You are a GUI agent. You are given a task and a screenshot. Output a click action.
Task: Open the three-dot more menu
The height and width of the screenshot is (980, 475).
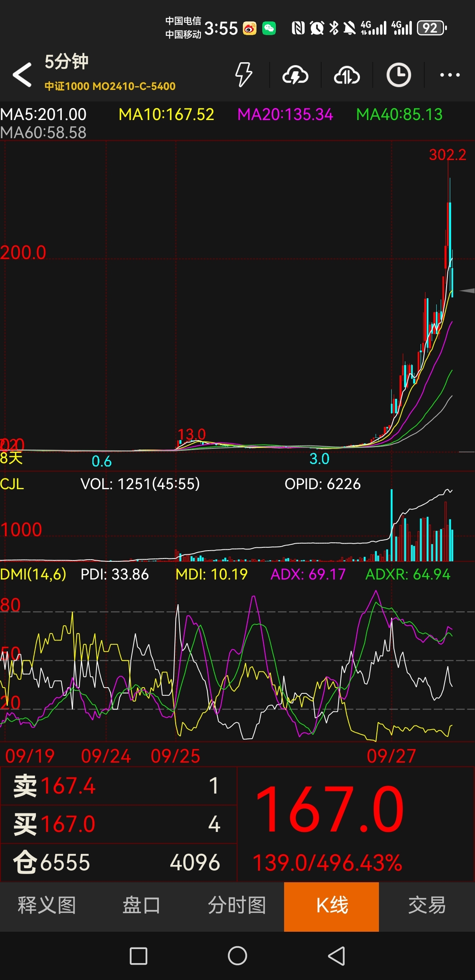449,75
